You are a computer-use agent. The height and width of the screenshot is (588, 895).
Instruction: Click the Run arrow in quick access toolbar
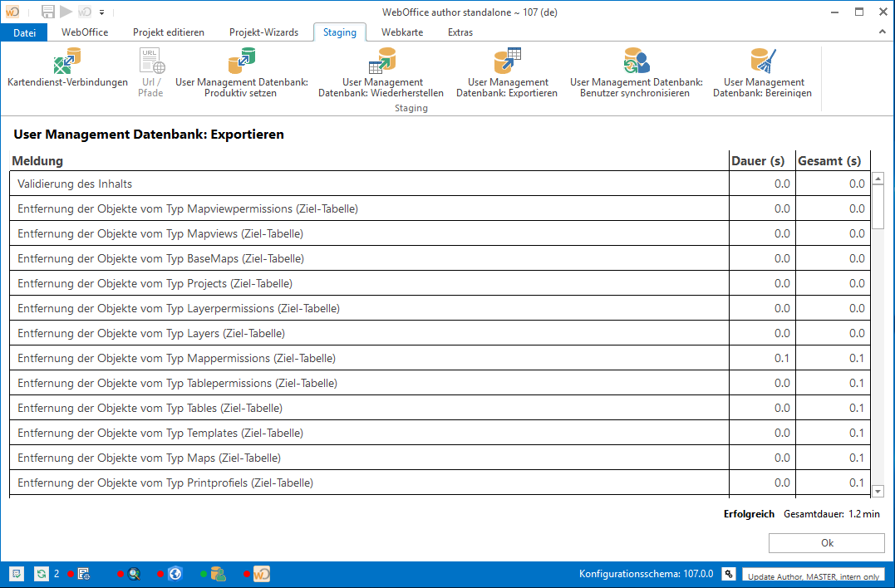(65, 12)
